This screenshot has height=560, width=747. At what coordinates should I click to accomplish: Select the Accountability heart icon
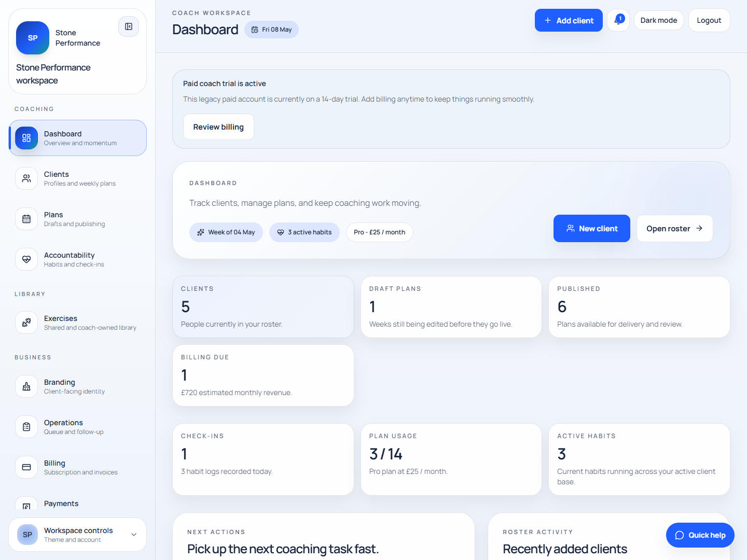coord(26,259)
